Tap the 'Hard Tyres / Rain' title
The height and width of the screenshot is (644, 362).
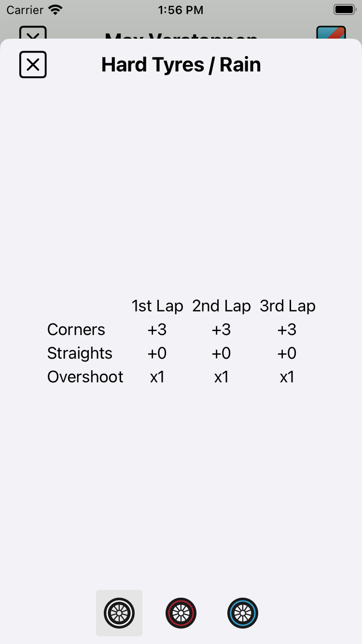click(181, 65)
